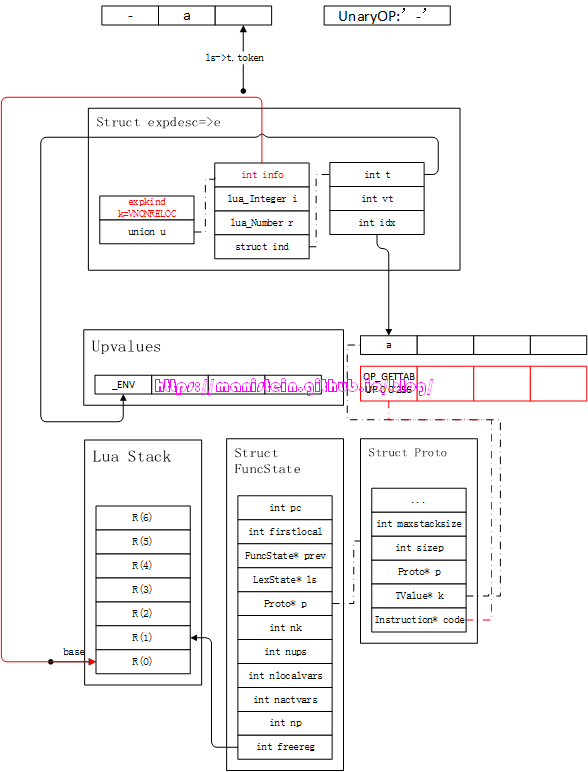The width and height of the screenshot is (588, 772).
Task: Click the 'struct ind' cell
Action: coord(262,247)
